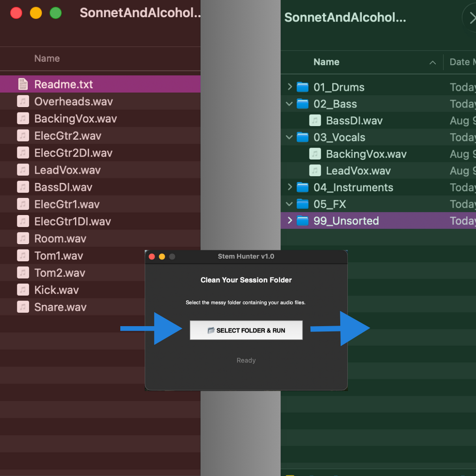The width and height of the screenshot is (476, 476).
Task: Click the Overheads.wav audio file icon
Action: (23, 101)
